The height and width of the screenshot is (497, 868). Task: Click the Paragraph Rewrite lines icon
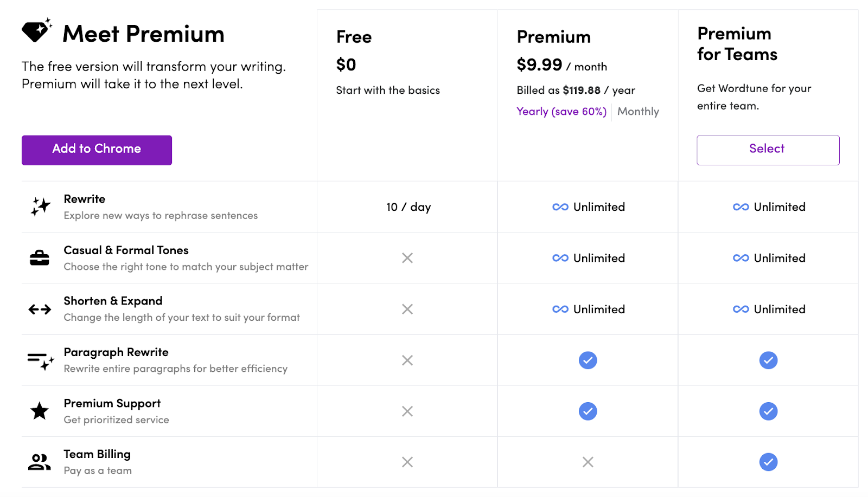[x=41, y=360]
